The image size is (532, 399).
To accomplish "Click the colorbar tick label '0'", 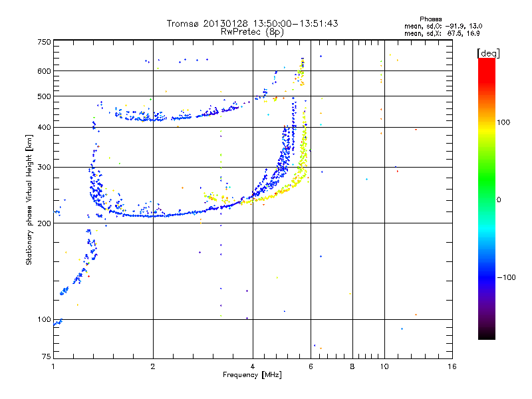I will pyautogui.click(x=499, y=199).
